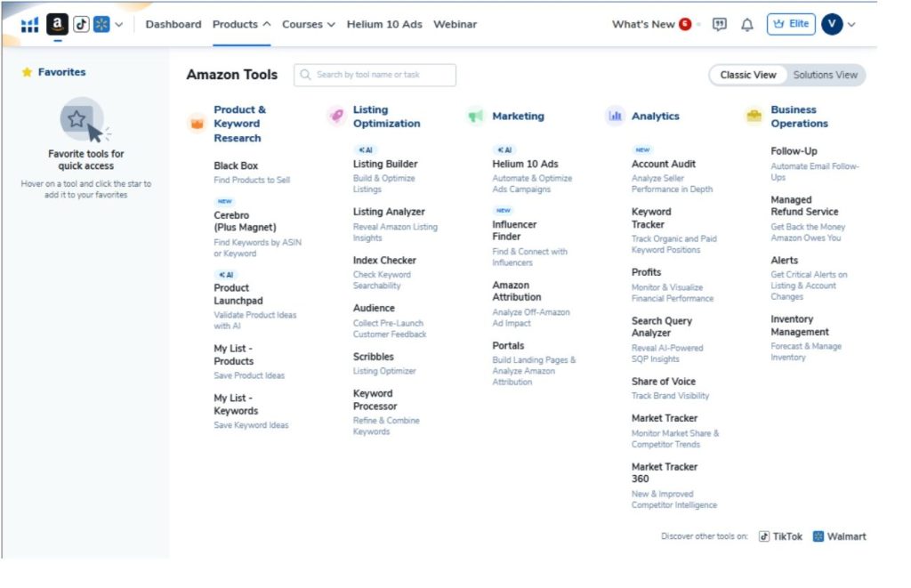Click the favorite tools illustration
The width and height of the screenshot is (911, 588).
[x=85, y=120]
